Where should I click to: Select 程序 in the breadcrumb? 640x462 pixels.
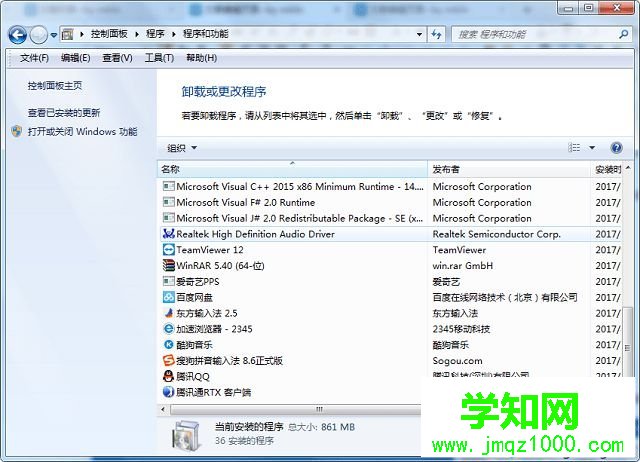(x=155, y=34)
